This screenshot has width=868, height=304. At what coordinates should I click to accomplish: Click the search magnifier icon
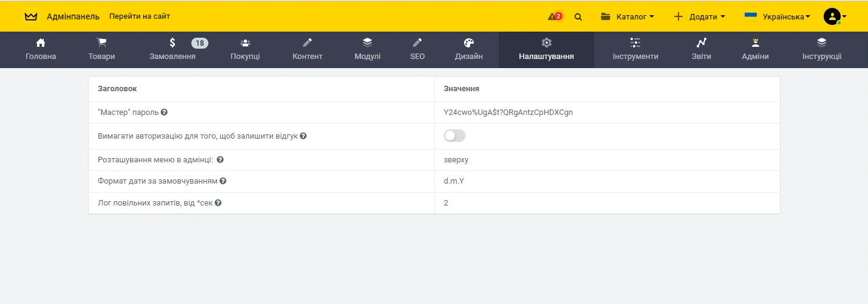(578, 17)
